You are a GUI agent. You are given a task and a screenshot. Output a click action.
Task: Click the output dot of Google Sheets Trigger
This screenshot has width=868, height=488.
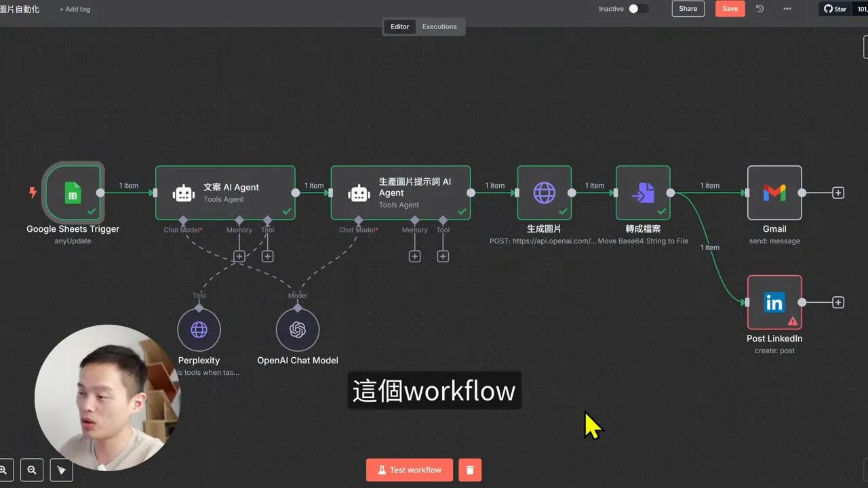pyautogui.click(x=100, y=192)
